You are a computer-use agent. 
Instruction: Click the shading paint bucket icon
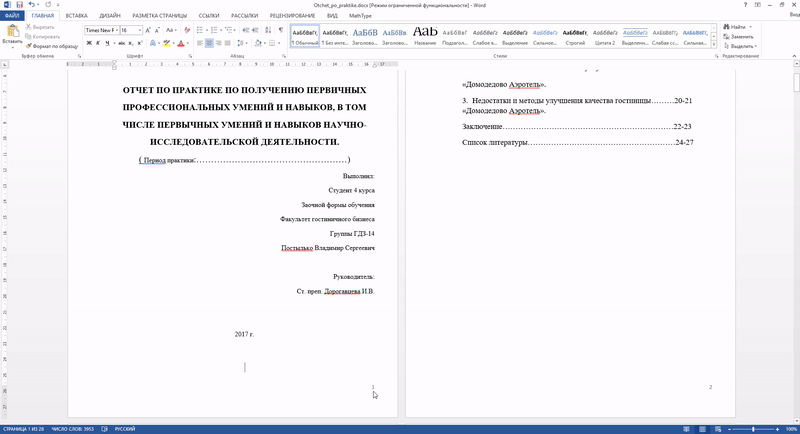(x=258, y=43)
